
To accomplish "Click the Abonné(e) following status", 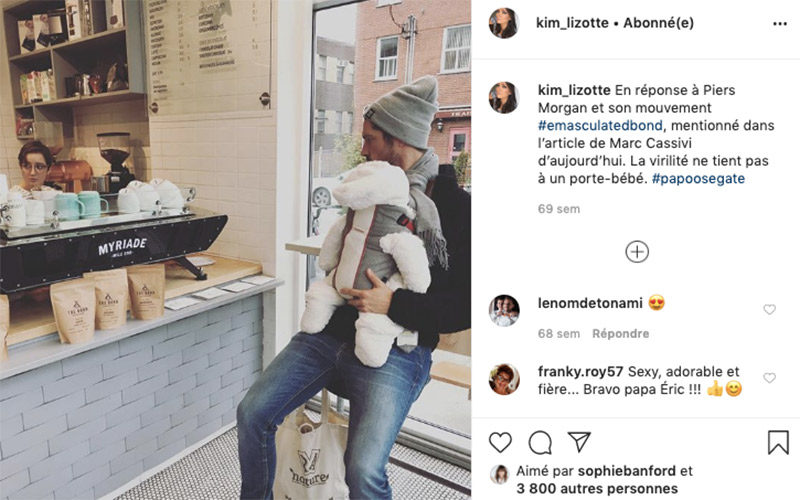I will [658, 23].
